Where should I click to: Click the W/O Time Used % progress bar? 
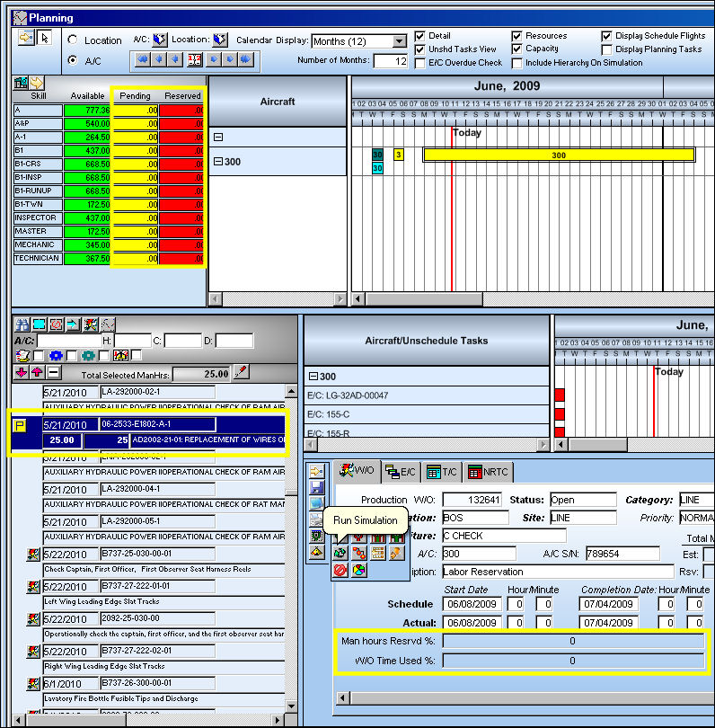pyautogui.click(x=573, y=661)
